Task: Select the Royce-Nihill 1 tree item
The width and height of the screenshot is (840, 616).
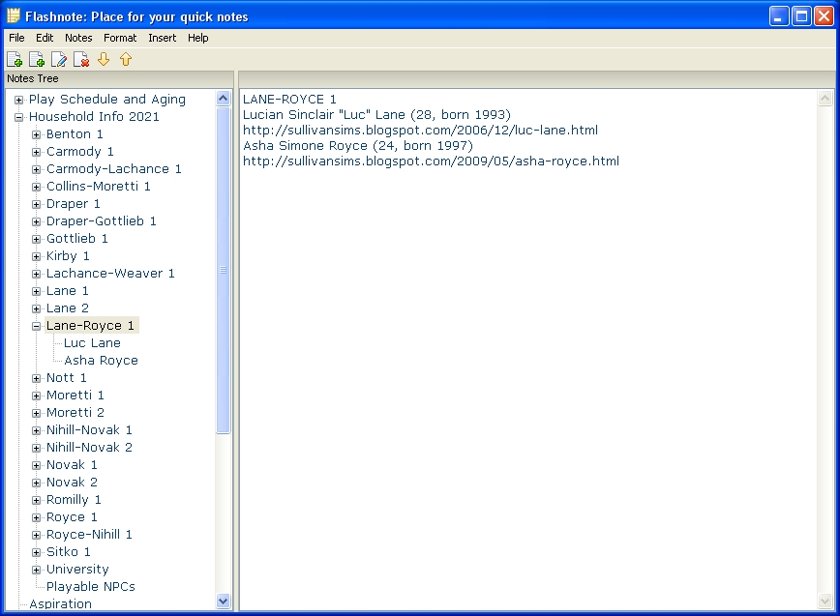Action: point(89,534)
